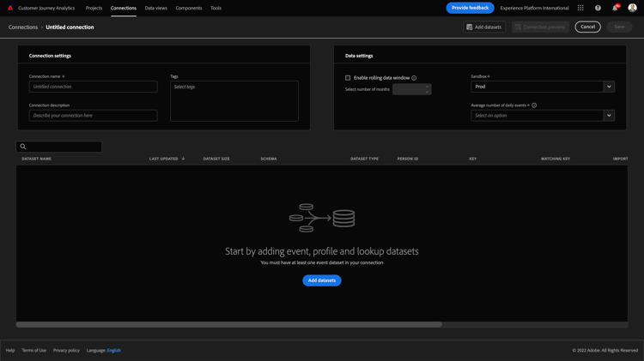Screen dimensions: 644x361
Task: Open the help question mark icon
Action: coord(598,8)
